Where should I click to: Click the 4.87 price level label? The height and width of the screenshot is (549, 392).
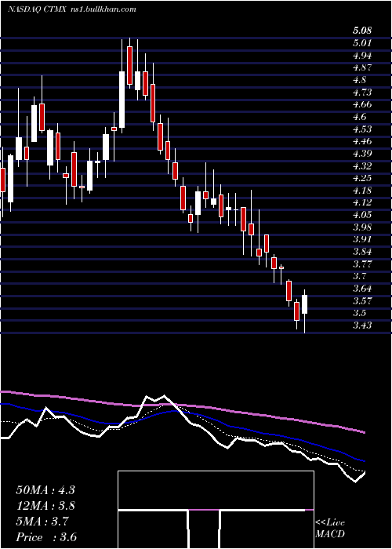(x=362, y=67)
